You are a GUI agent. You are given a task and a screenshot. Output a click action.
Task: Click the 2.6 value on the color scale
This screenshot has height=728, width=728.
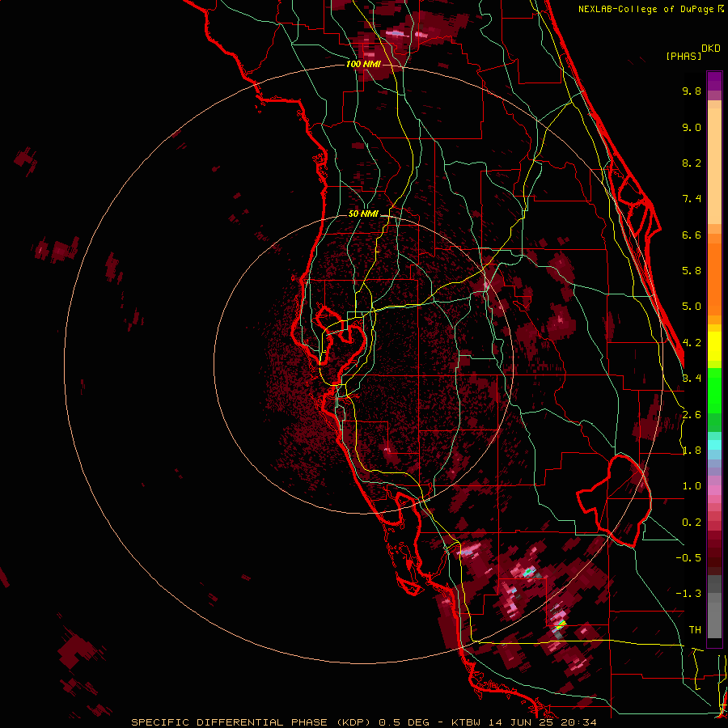692,415
